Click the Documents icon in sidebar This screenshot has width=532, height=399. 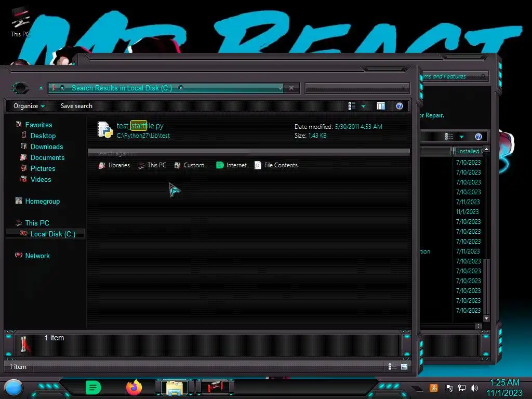[x=23, y=157]
